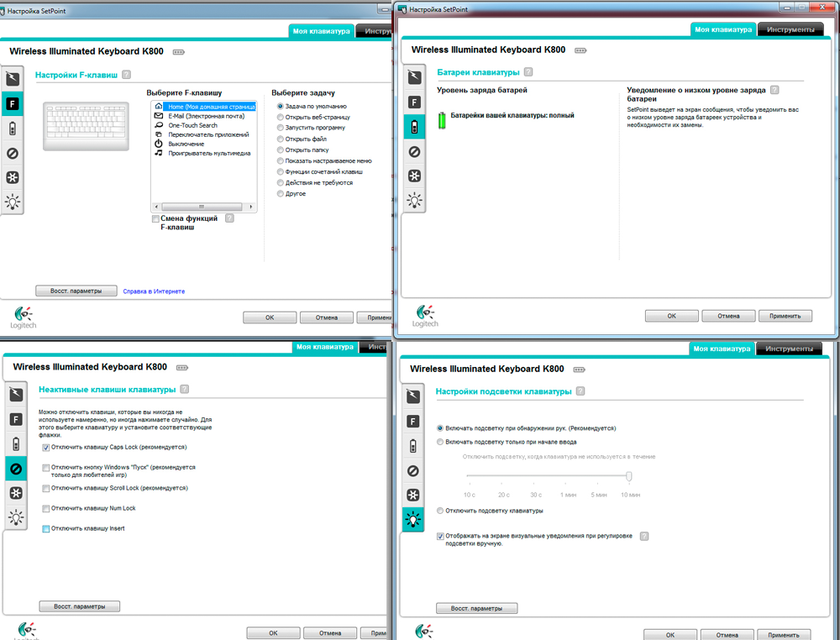Click Применить in the battery window
The height and width of the screenshot is (640, 840).
785,316
